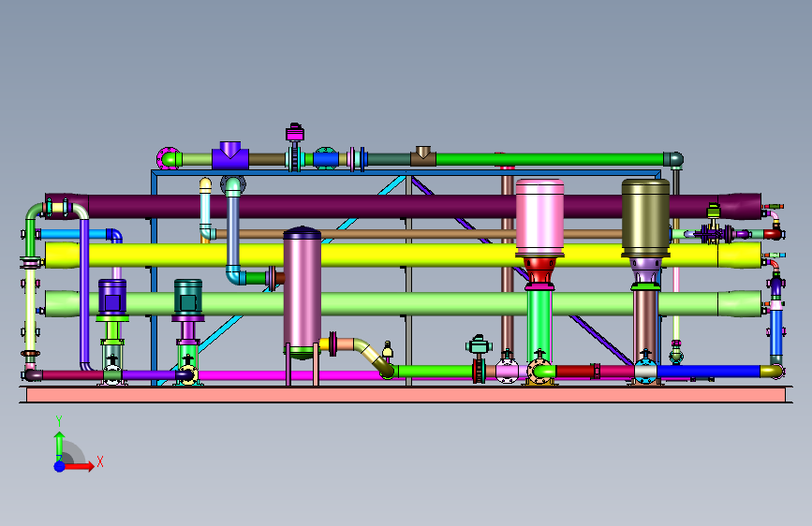This screenshot has height=526, width=812.
Task: Select the yellow horizontal membrane vessel
Action: (404, 256)
